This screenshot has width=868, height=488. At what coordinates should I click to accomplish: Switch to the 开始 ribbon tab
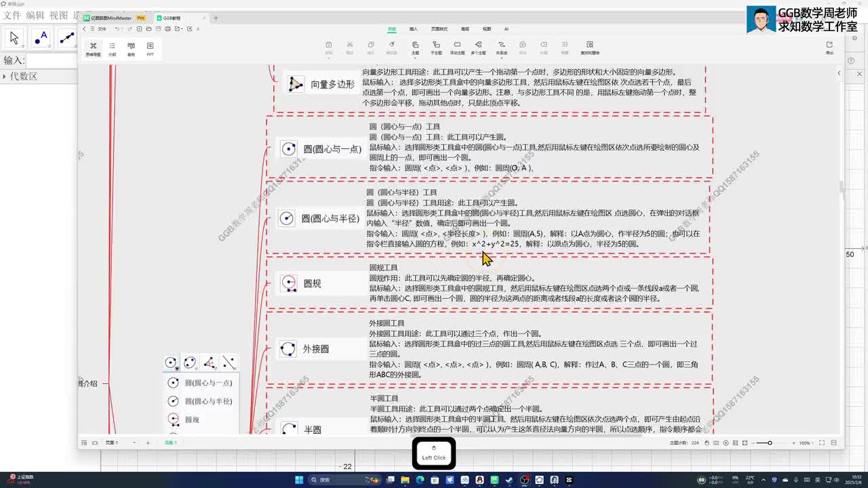coord(392,29)
